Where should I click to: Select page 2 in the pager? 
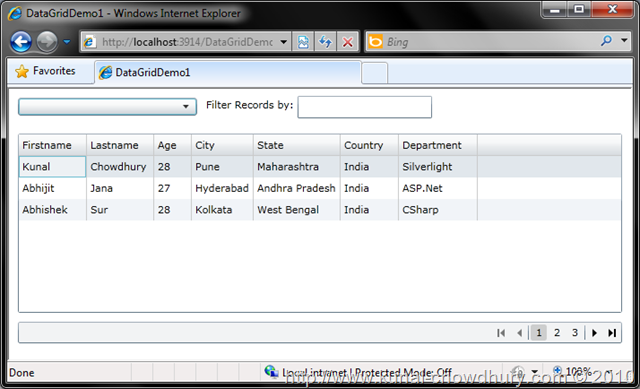[x=557, y=333]
